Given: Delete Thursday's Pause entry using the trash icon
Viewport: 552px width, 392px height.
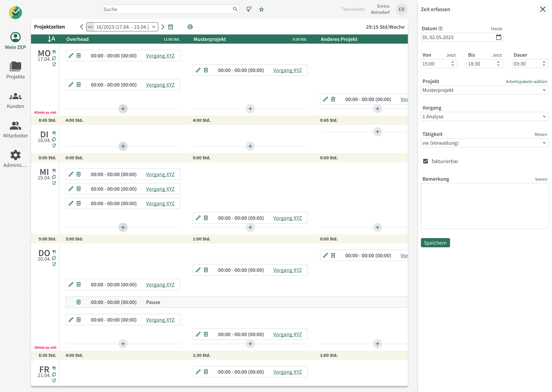Looking at the screenshot, I should coord(79,302).
